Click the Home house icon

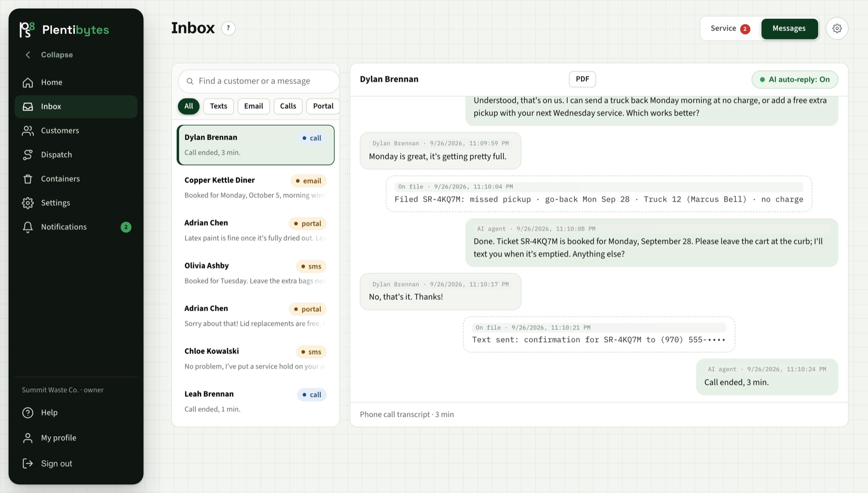click(x=28, y=82)
